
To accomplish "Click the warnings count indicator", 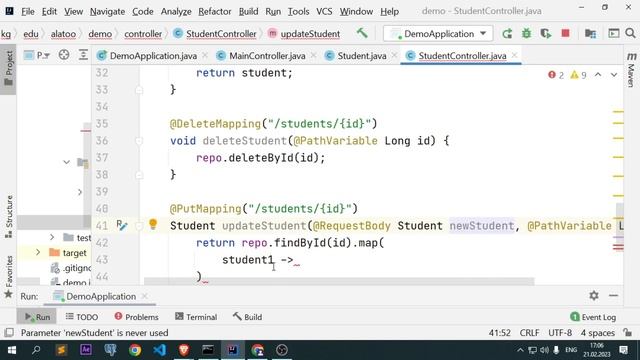I will click(578, 75).
